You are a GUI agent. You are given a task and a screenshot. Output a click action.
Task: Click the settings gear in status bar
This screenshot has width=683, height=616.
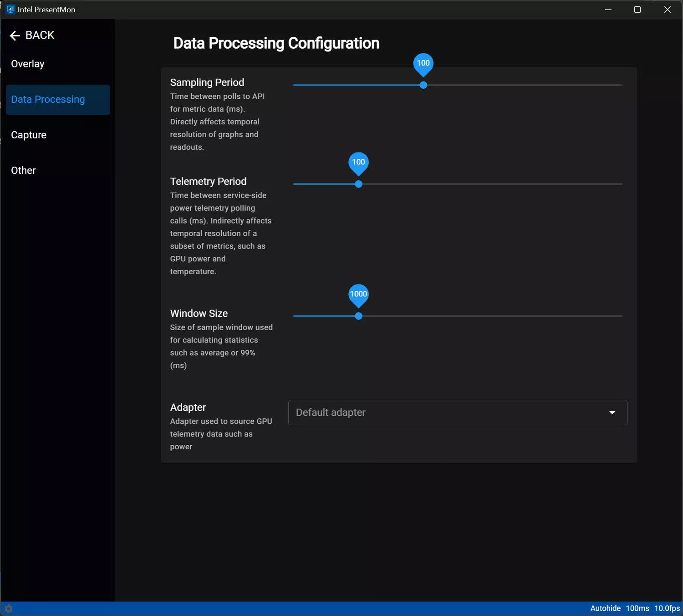click(9, 608)
